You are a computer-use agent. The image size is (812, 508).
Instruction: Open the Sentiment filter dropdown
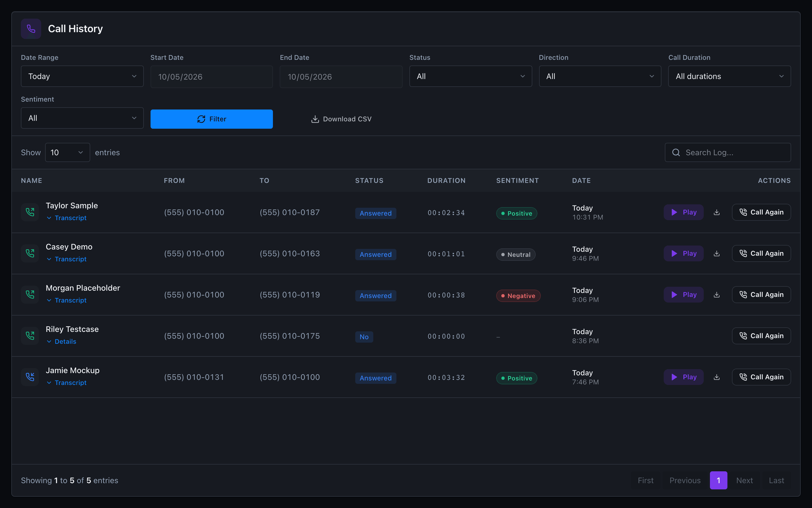82,118
